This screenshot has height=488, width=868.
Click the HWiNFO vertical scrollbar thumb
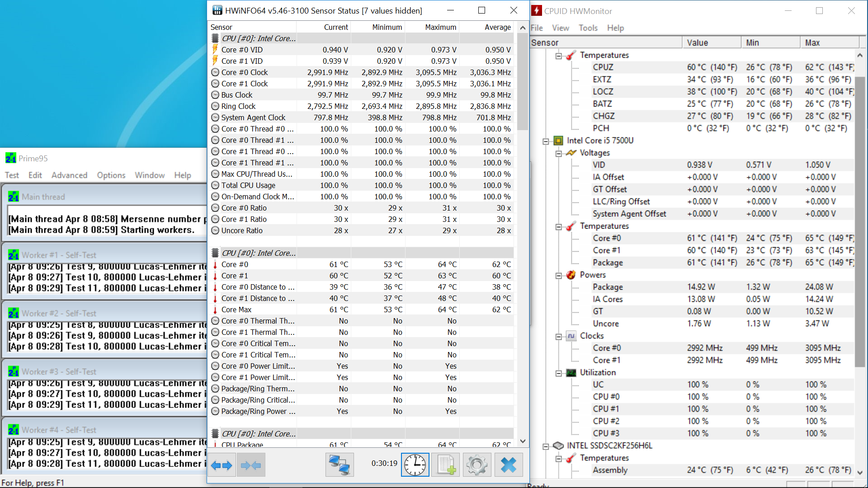(x=523, y=82)
